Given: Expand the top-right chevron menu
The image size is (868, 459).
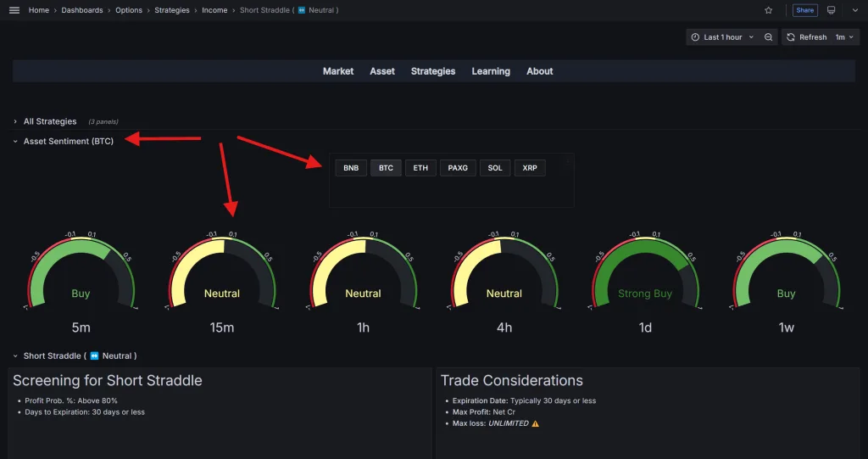Looking at the screenshot, I should pos(854,10).
